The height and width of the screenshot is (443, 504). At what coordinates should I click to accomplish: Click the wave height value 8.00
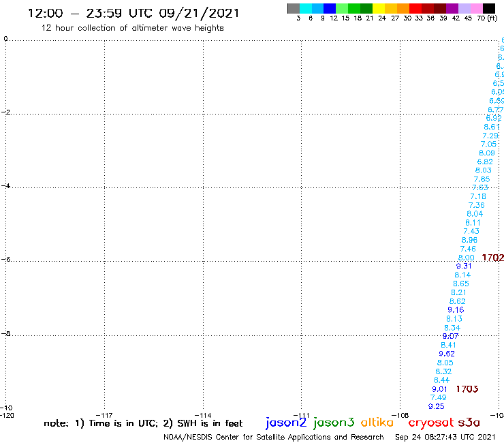466,258
